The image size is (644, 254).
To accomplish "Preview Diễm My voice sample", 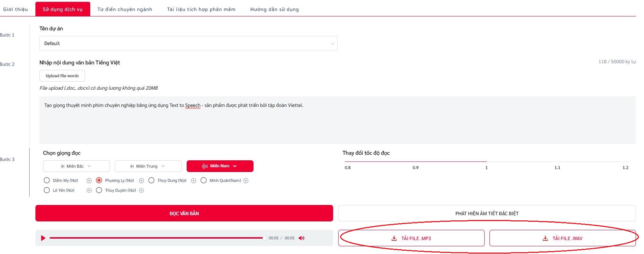I will [89, 181].
